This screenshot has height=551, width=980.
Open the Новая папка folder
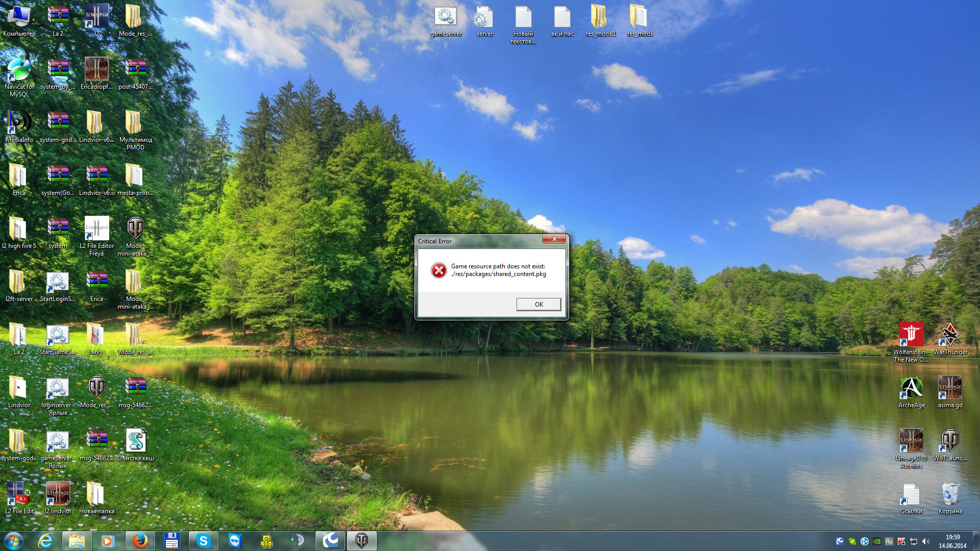(96, 498)
